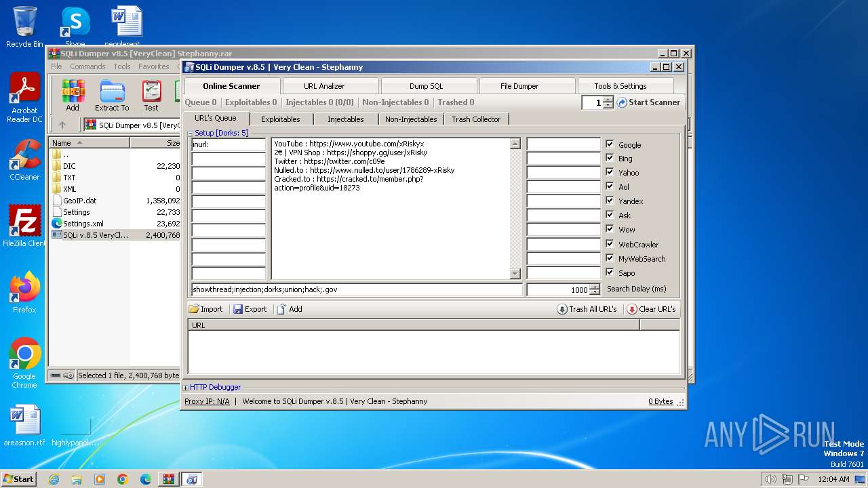
Task: Select Exploitables sub-tab
Action: pyautogui.click(x=281, y=119)
